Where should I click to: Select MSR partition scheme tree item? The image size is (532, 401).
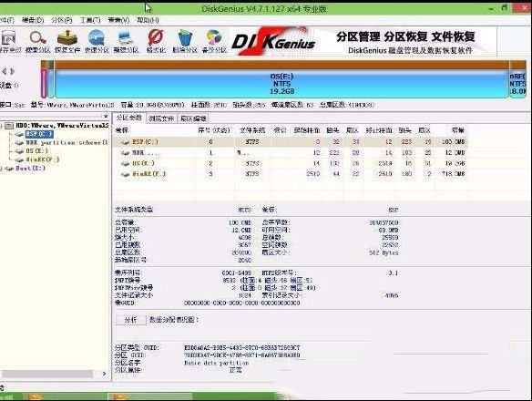[x=66, y=142]
